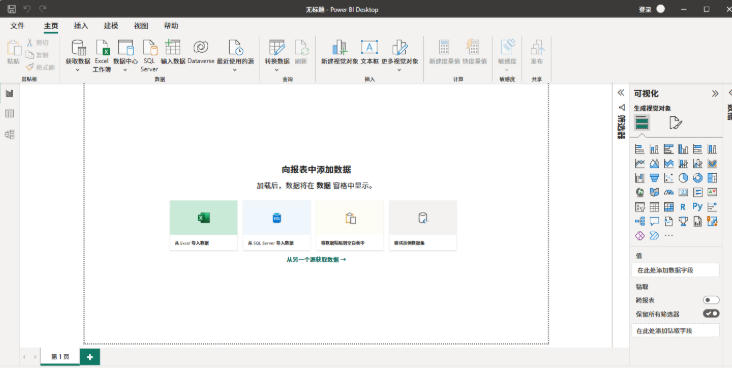Select the line chart visual
This screenshot has width=732, height=368.
640,164
